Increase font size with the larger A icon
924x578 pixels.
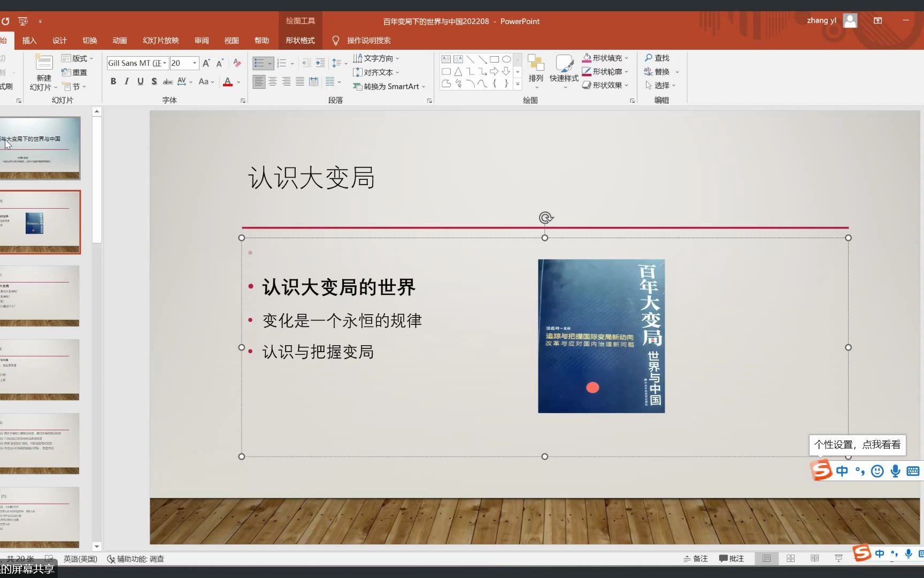coord(206,63)
